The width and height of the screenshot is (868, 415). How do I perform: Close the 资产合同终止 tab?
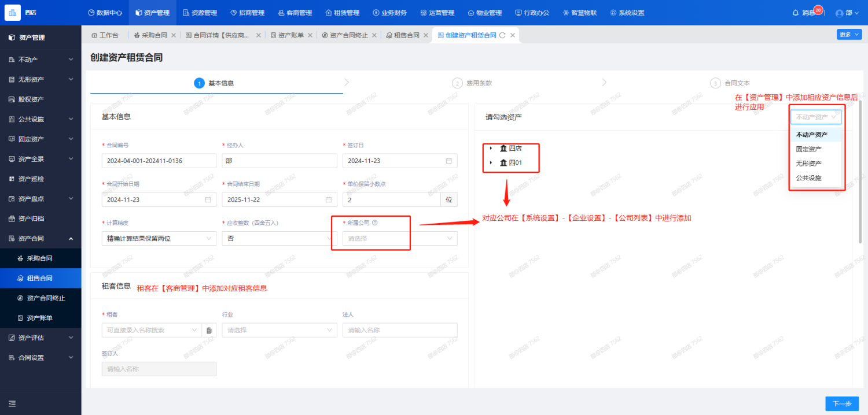374,35
